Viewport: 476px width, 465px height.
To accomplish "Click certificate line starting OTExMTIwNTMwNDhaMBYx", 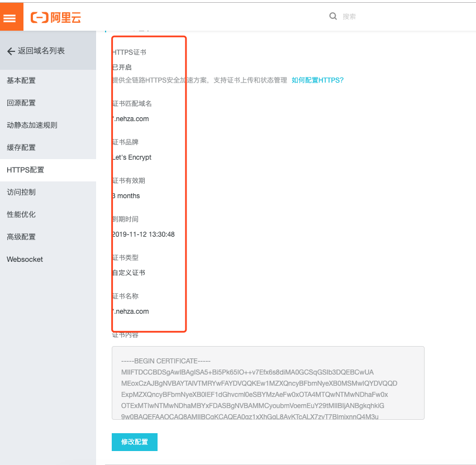I will click(x=253, y=406).
